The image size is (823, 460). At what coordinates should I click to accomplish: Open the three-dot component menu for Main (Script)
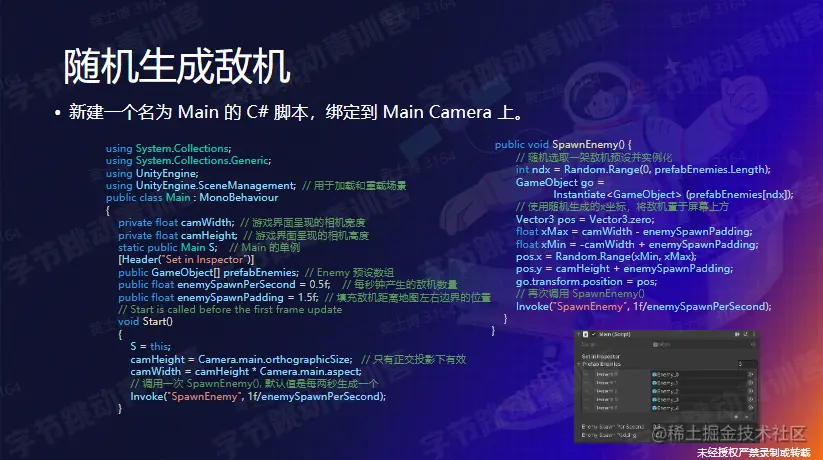coord(754,334)
